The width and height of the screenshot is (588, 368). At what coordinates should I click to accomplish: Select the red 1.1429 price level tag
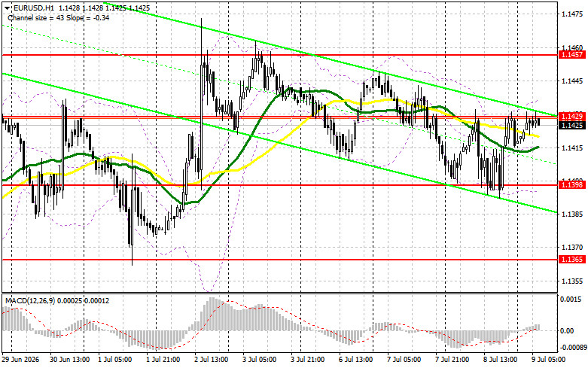tap(571, 116)
